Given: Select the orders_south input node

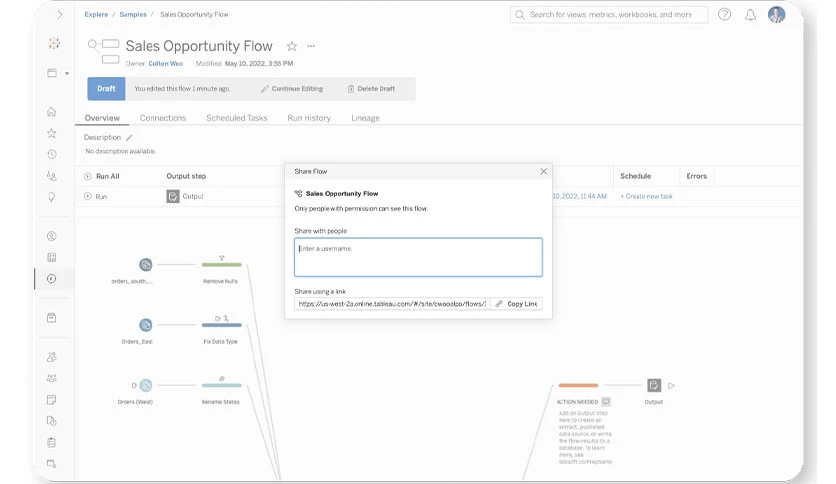Looking at the screenshot, I should (x=146, y=264).
